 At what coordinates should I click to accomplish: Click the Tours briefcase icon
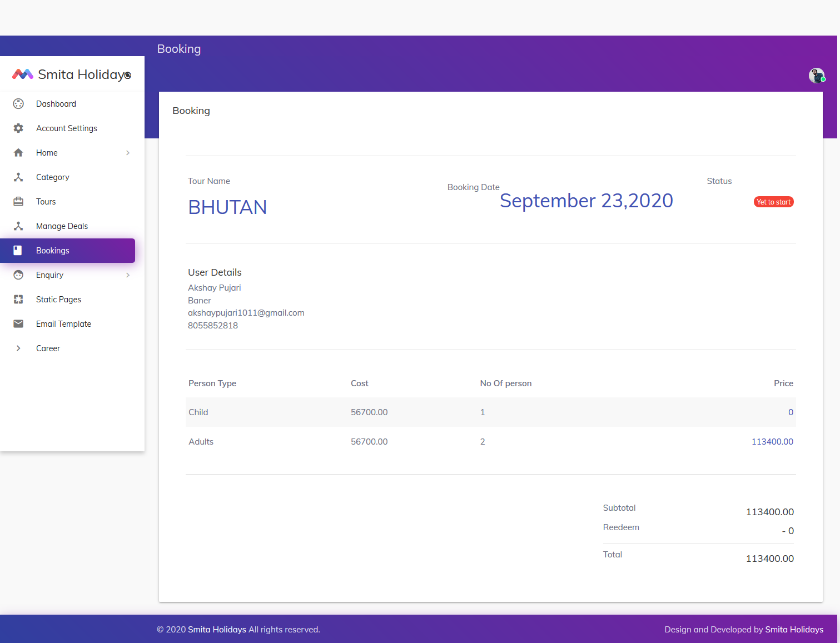(x=18, y=202)
